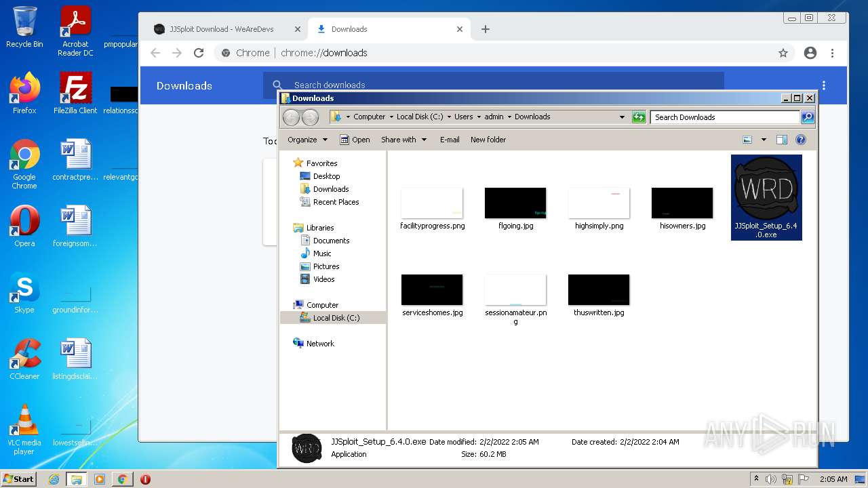Open contractpre Word document on desktop
The width and height of the screenshot is (868, 488).
75,160
